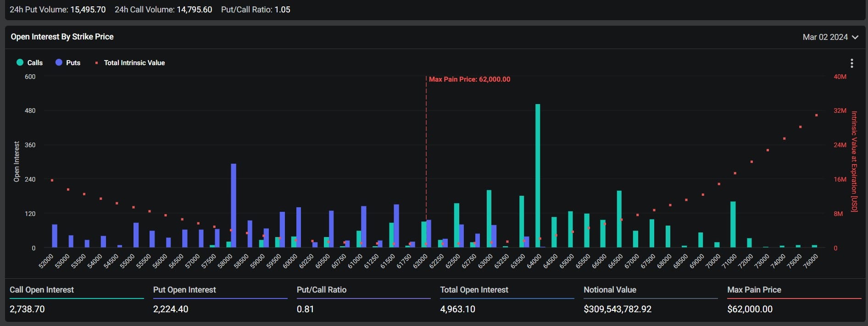Click the Call Open Interest label
The width and height of the screenshot is (868, 326).
pyautogui.click(x=42, y=290)
